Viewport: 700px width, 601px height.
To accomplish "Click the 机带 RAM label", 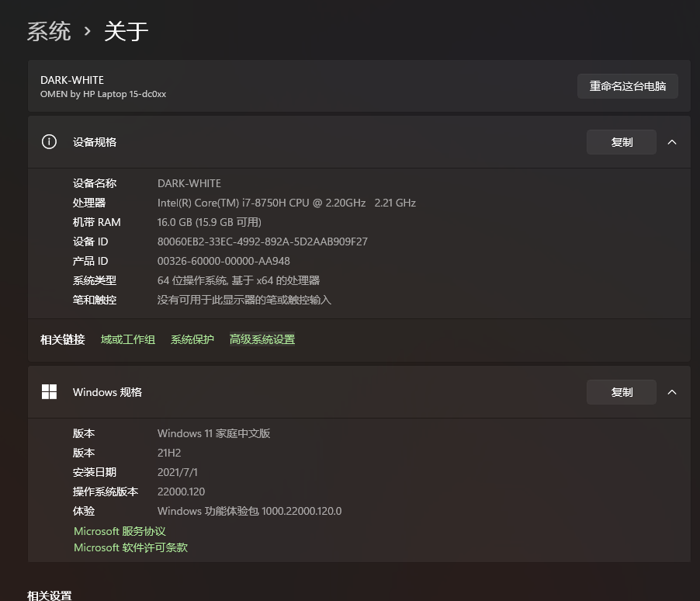I will 97,222.
